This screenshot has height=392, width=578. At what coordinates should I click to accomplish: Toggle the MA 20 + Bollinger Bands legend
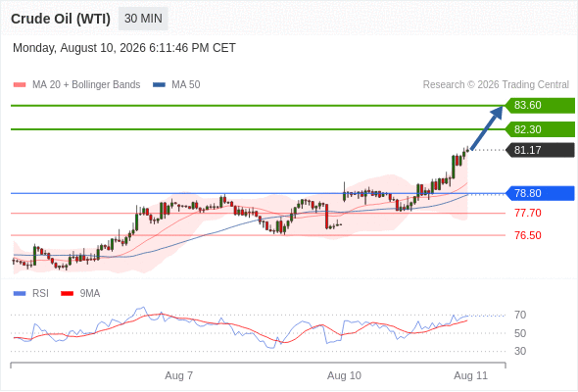click(86, 85)
